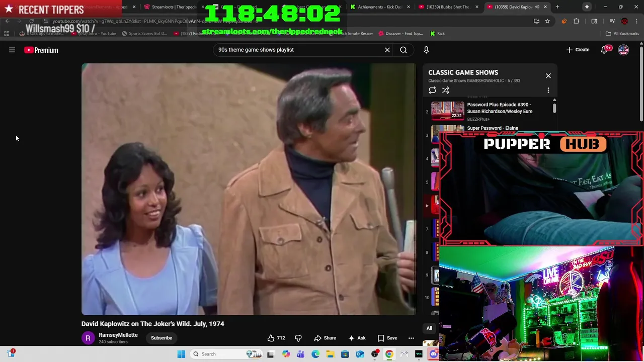Open Microsoft Store on taskbar
Image resolution: width=644 pixels, height=362 pixels.
click(x=345, y=354)
